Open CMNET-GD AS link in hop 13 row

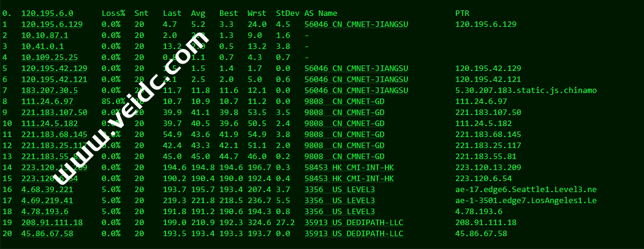click(x=344, y=156)
